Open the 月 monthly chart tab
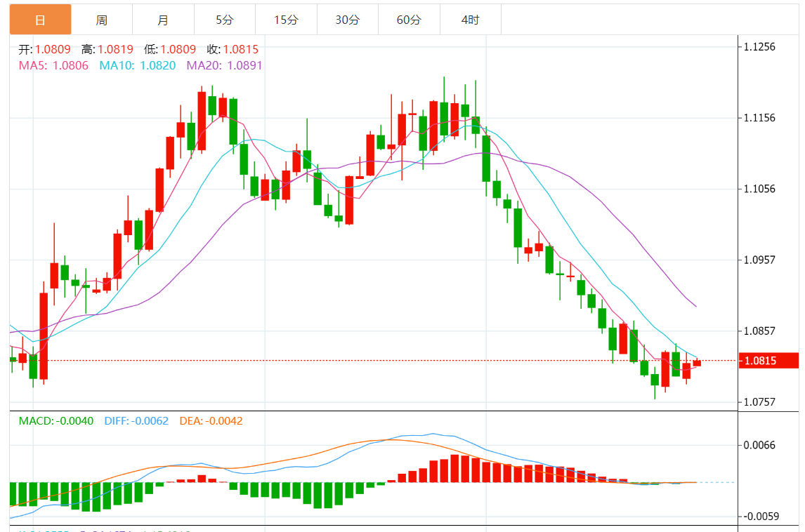This screenshot has height=532, width=805. pyautogui.click(x=163, y=20)
